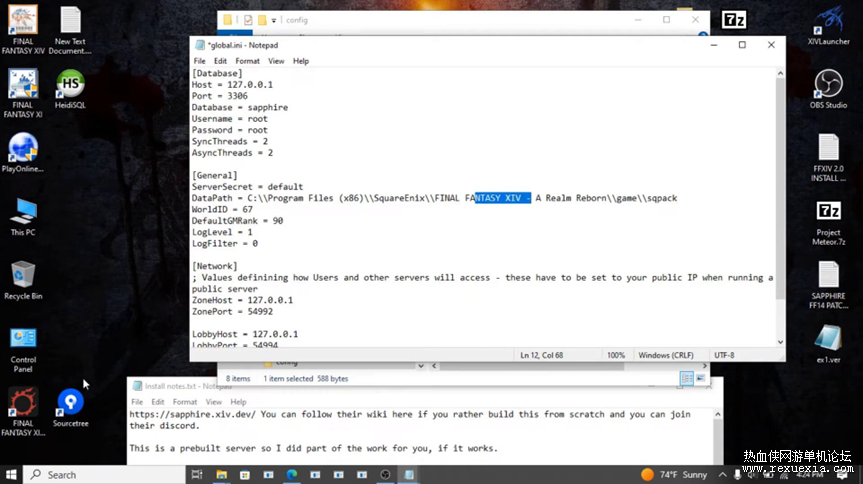Click the taskbar Search box
This screenshot has width=863, height=484.
[x=105, y=475]
